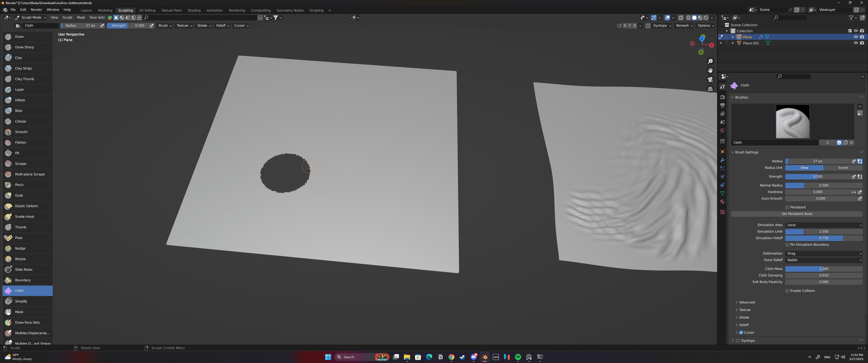Viewport: 868px width, 363px height.
Task: Select the Clay Strips brush
Action: 28,68
